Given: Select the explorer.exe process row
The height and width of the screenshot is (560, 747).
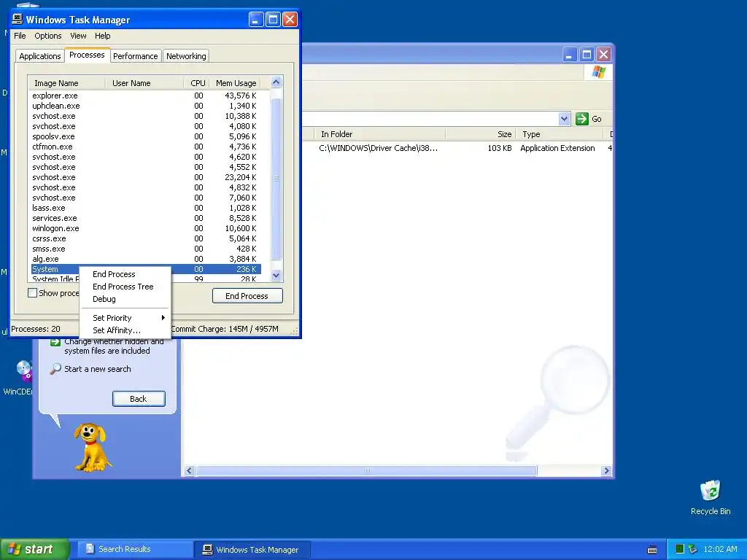Looking at the screenshot, I should [146, 96].
